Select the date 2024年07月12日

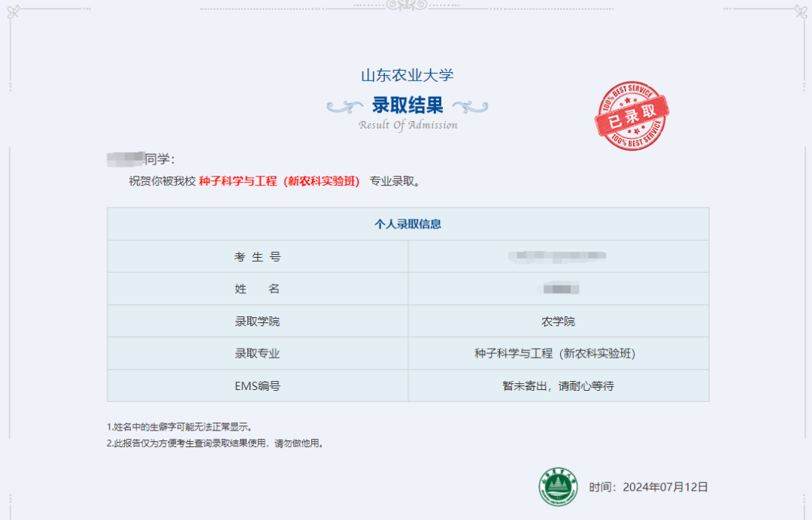(665, 487)
